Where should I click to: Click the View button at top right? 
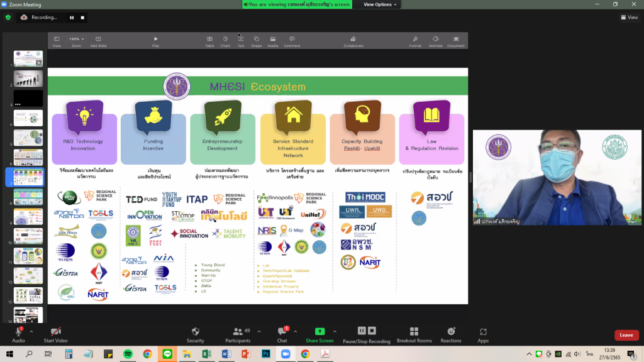[629, 17]
